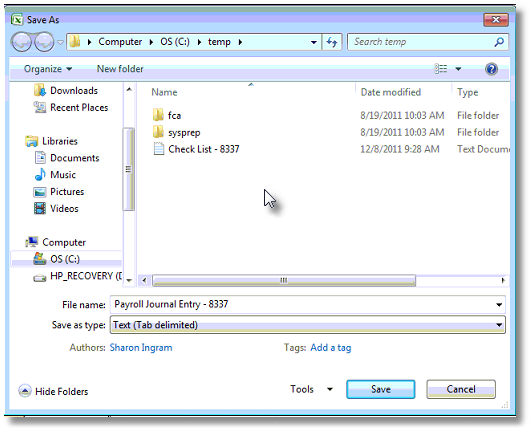Click the Back navigation arrow button
Viewport: 532px width, 433px height.
pyautogui.click(x=21, y=42)
